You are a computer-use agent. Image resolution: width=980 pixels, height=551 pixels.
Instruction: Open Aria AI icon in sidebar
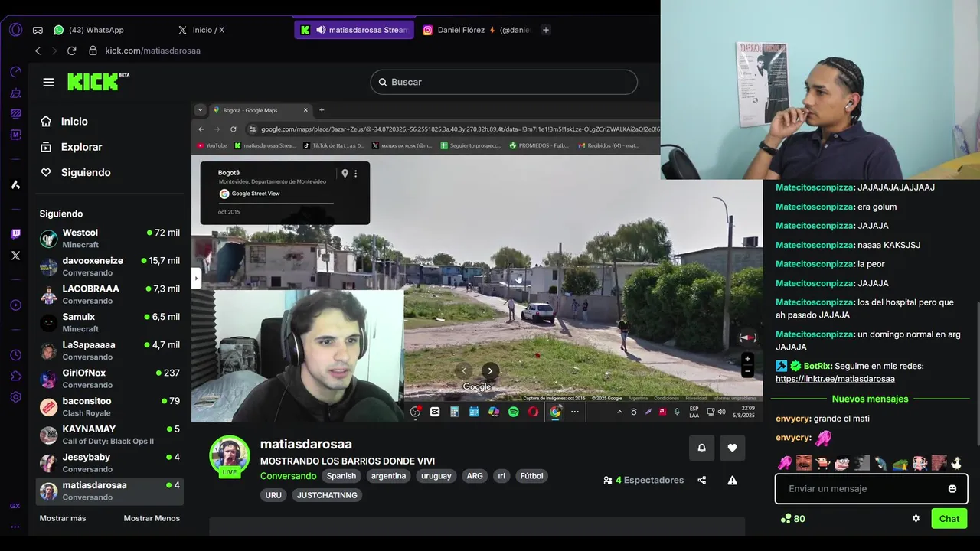coord(15,184)
